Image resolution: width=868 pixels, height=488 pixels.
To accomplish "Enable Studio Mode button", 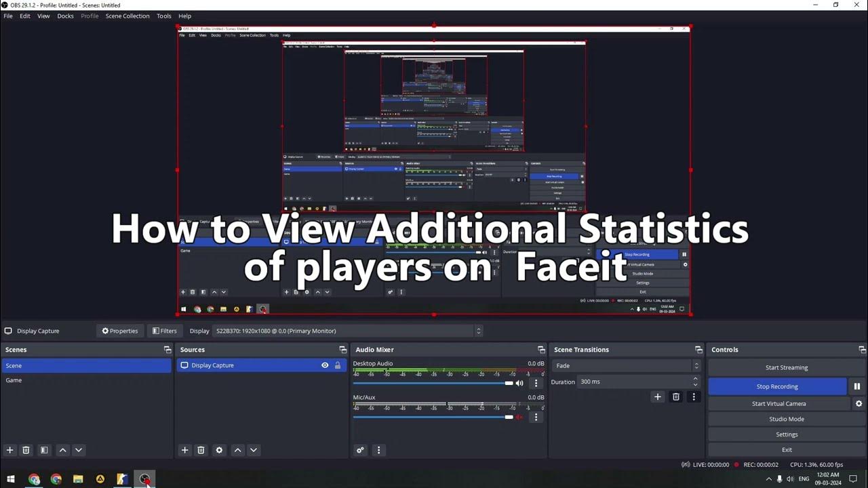I will pos(787,419).
